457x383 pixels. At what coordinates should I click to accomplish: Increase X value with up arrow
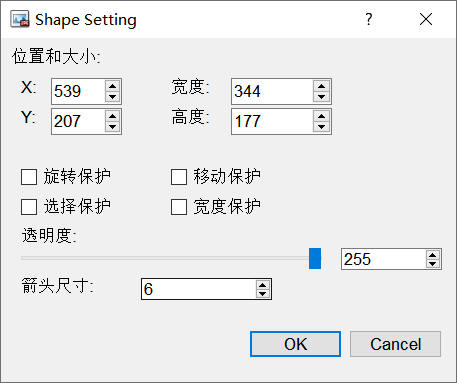click(x=112, y=86)
